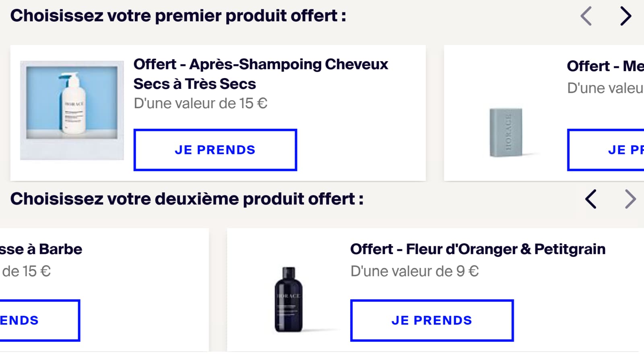Open the Fleur d'Oranger & Petitgrain title
Image resolution: width=644 pixels, height=364 pixels.
(x=478, y=249)
